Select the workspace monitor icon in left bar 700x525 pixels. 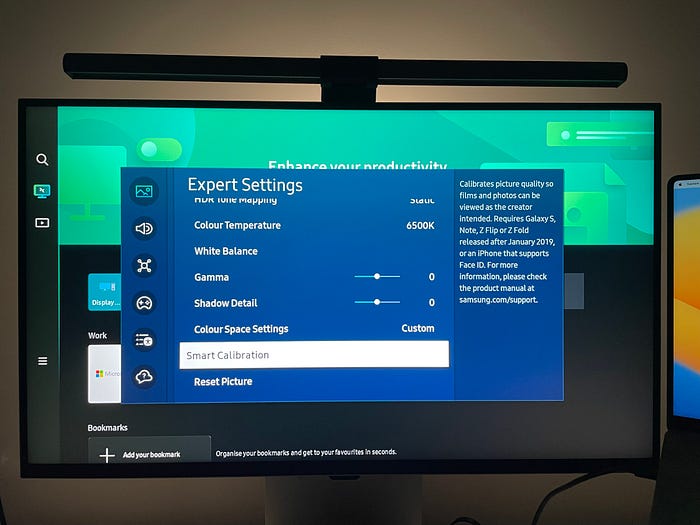tap(42, 192)
